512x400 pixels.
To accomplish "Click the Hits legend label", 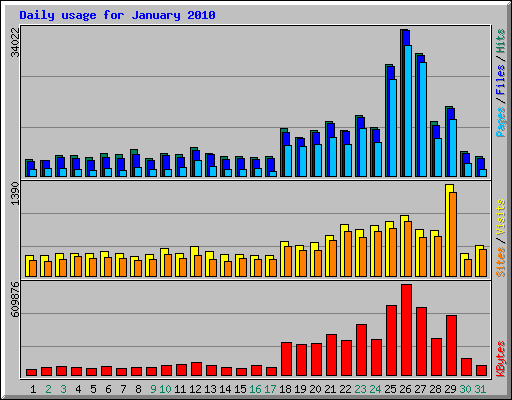I will (x=501, y=41).
